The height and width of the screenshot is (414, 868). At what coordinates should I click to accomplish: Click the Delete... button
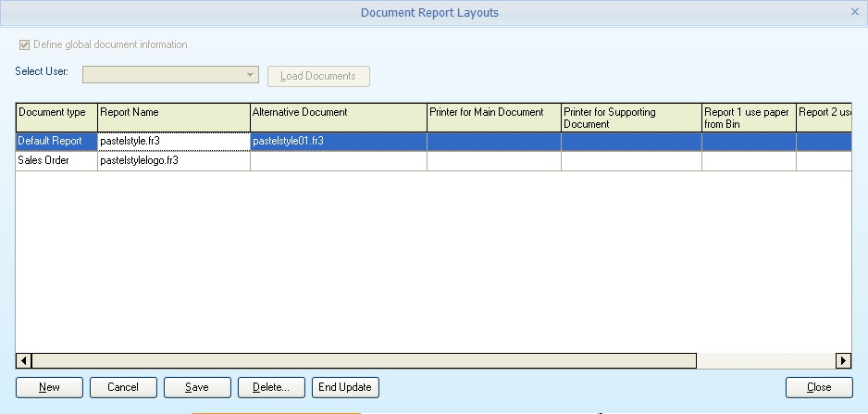click(x=271, y=387)
